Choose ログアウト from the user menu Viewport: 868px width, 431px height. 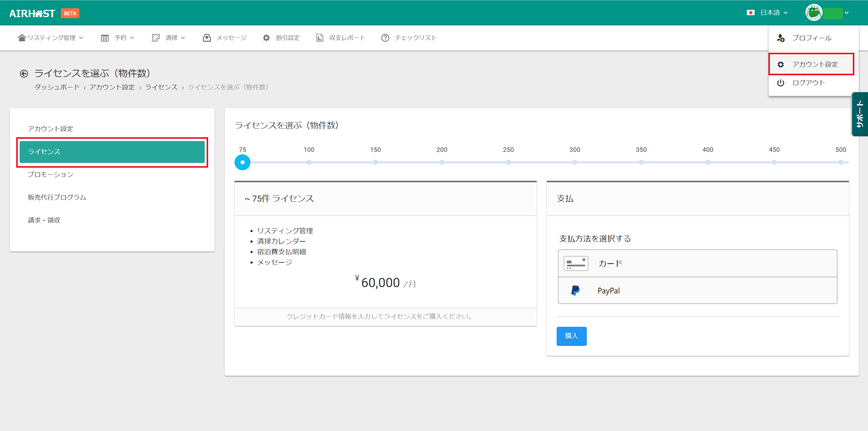click(808, 83)
